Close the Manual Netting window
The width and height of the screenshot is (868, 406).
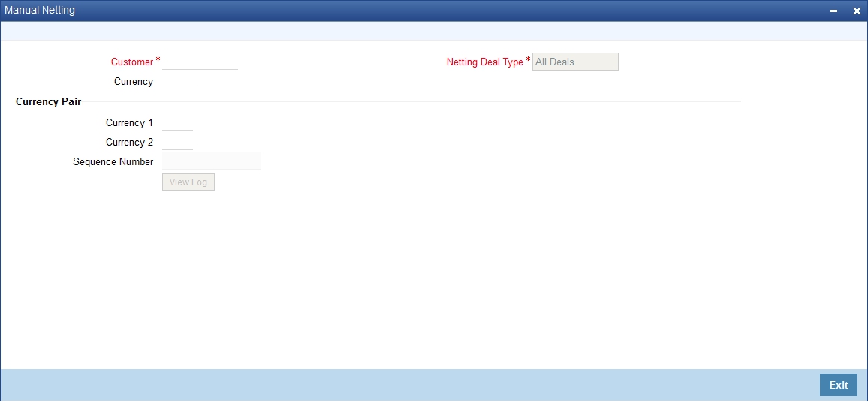[x=856, y=11]
